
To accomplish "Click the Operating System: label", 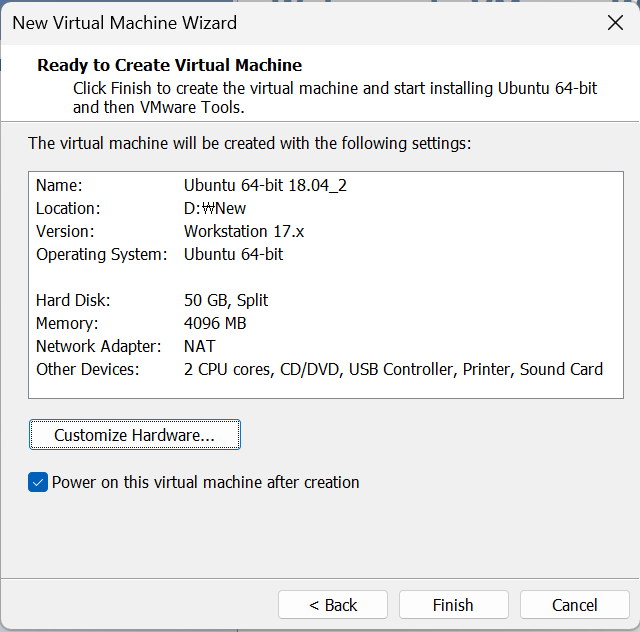I will click(102, 255).
